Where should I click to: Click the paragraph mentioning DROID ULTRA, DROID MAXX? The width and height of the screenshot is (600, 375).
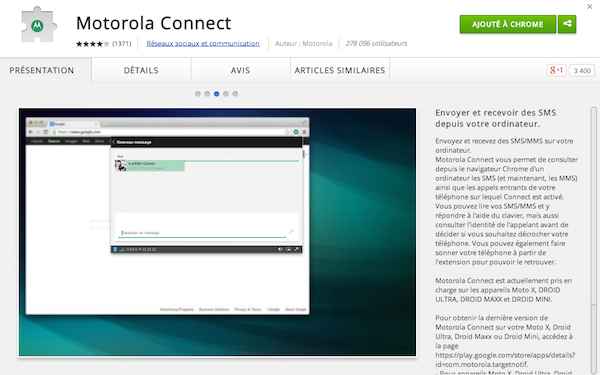coord(503,290)
